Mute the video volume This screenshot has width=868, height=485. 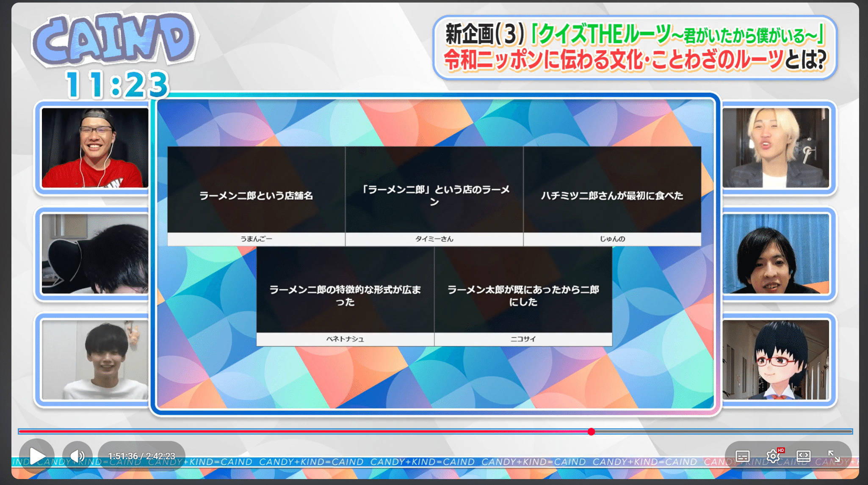pyautogui.click(x=77, y=456)
